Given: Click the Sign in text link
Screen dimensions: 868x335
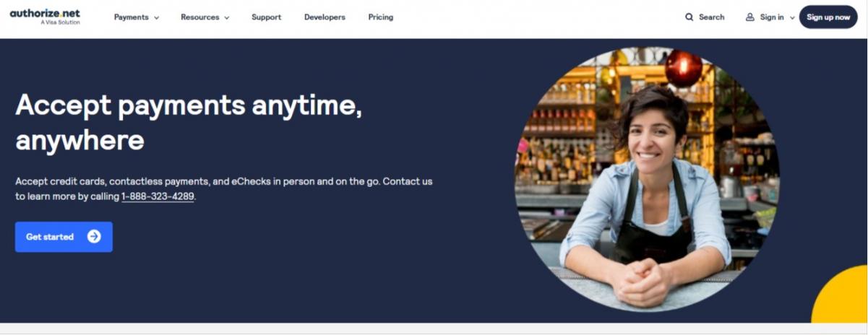Looking at the screenshot, I should (x=772, y=17).
